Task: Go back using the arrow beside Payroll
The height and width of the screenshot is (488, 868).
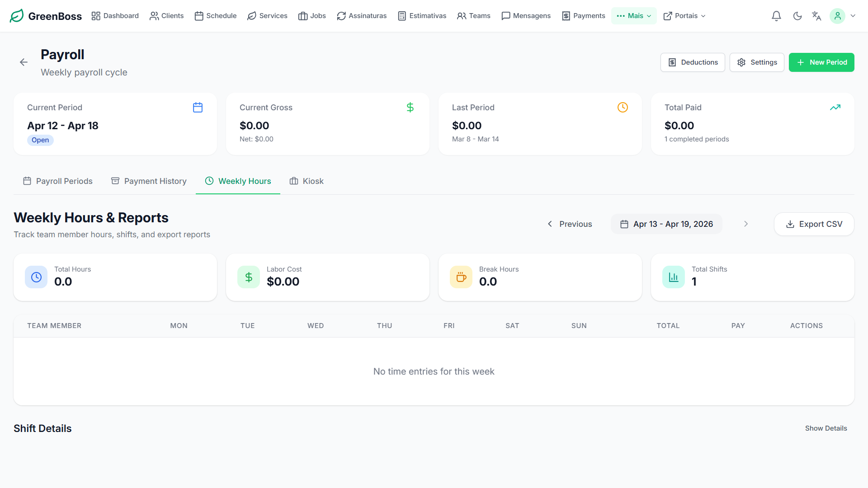Action: [x=24, y=62]
